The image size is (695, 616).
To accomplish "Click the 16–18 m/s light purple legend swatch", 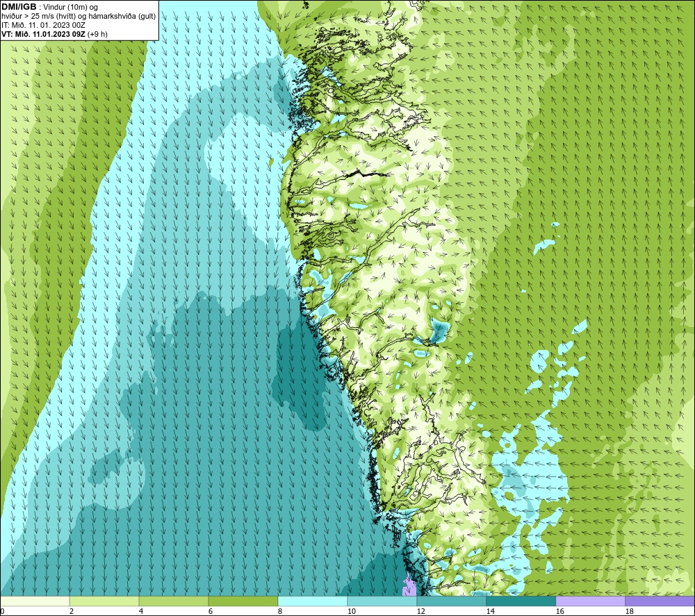I will point(590,601).
